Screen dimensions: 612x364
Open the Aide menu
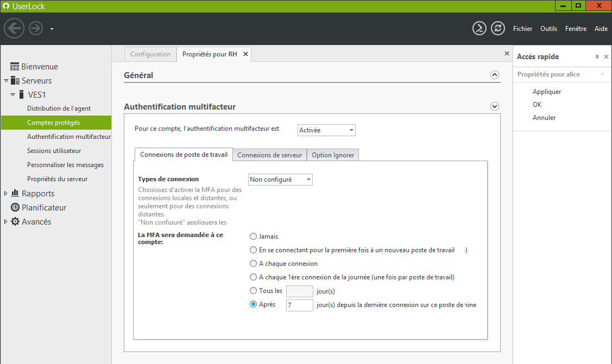[x=601, y=28]
